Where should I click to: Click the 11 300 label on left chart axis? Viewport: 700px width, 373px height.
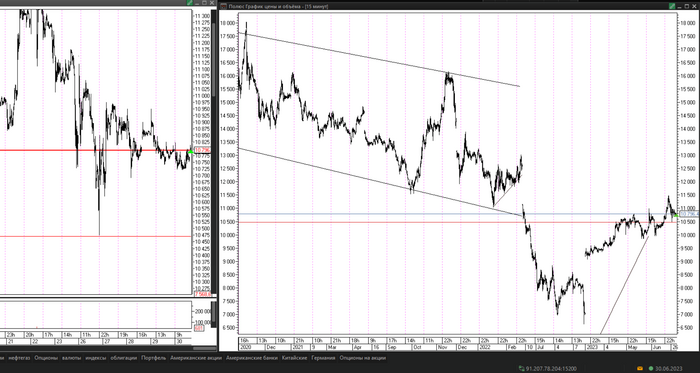tap(203, 16)
